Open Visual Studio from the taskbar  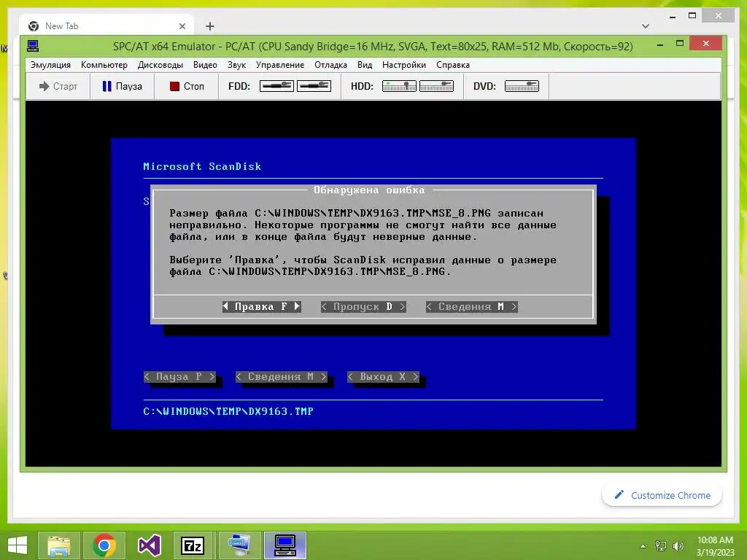tap(149, 545)
